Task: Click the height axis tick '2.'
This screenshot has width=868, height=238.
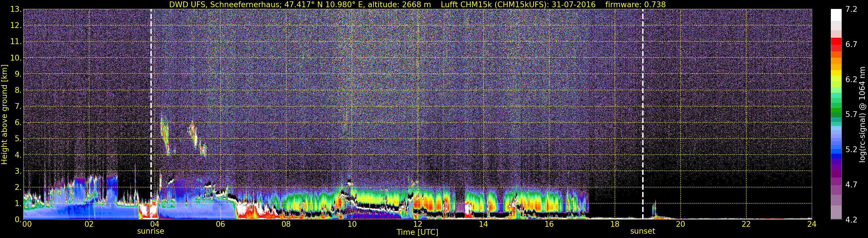Action: click(x=18, y=187)
